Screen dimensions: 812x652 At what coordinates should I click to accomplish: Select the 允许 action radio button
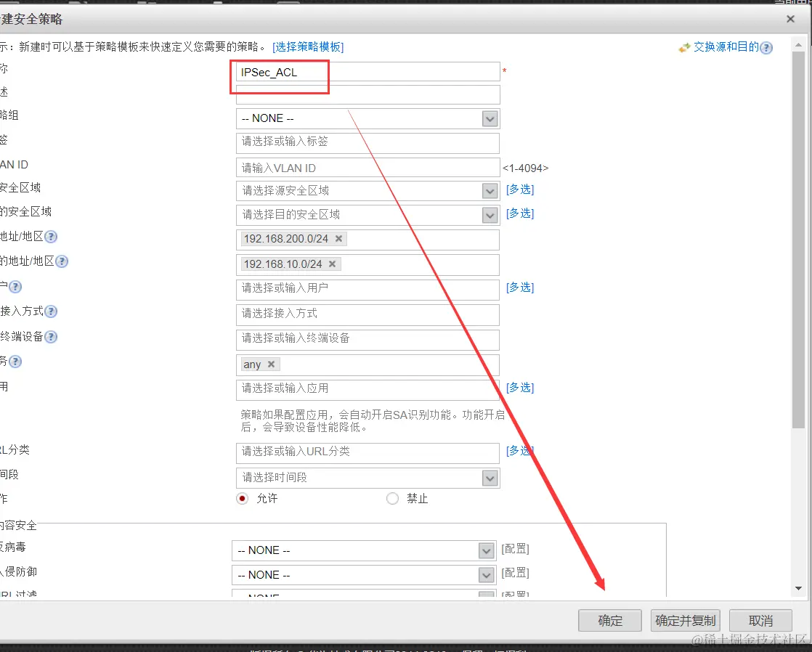click(243, 499)
